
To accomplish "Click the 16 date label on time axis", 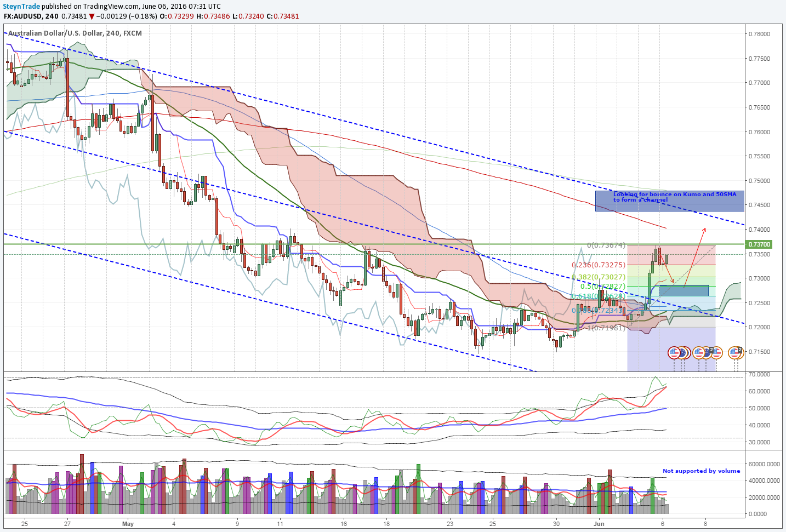I will pos(344,524).
